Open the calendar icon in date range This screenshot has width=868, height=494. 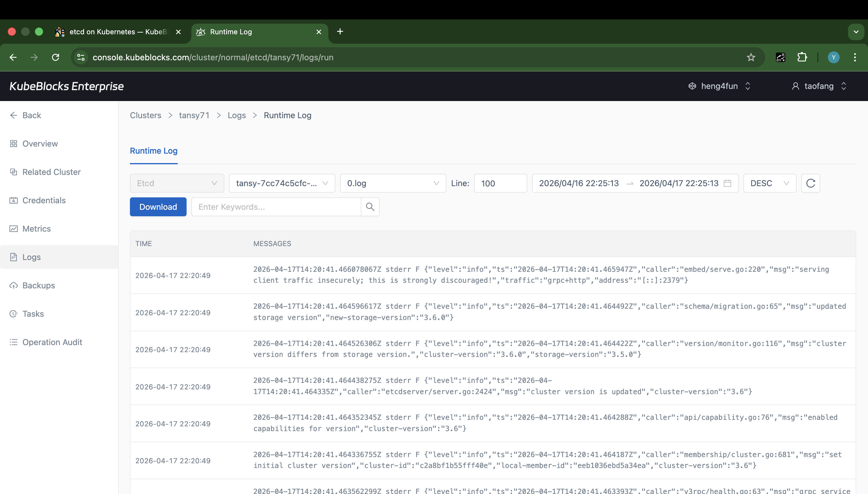click(x=727, y=183)
